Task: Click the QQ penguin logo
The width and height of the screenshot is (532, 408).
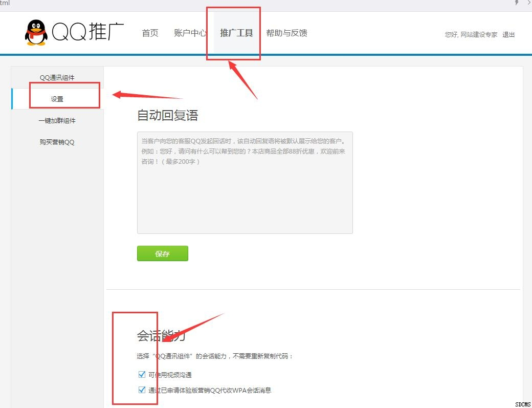Action: click(36, 32)
